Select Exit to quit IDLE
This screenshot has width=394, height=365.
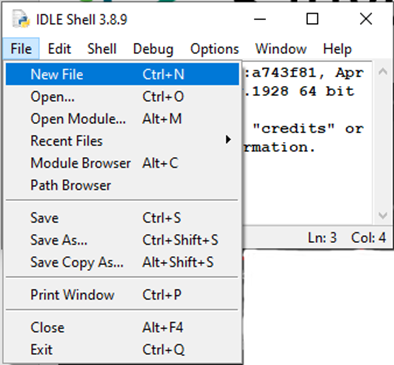pos(122,350)
